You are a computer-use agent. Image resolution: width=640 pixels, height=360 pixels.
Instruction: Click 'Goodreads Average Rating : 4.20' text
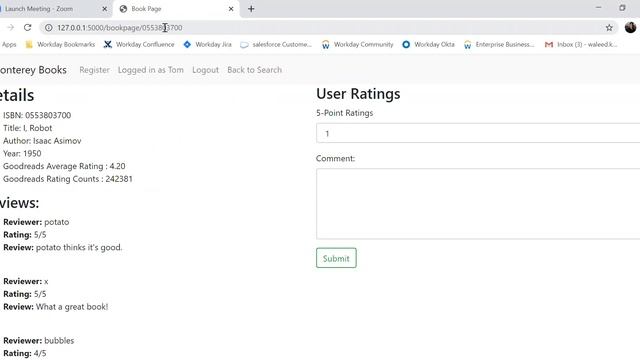64,166
